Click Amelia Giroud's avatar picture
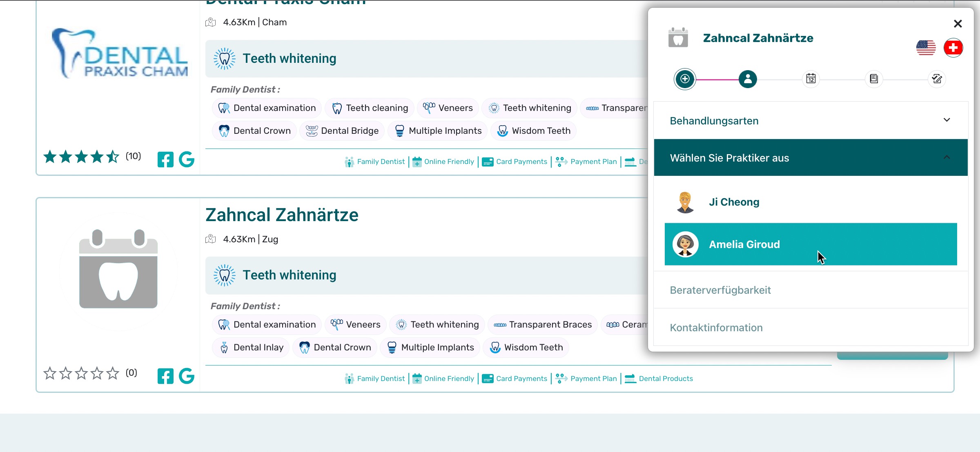The width and height of the screenshot is (980, 452). point(685,244)
